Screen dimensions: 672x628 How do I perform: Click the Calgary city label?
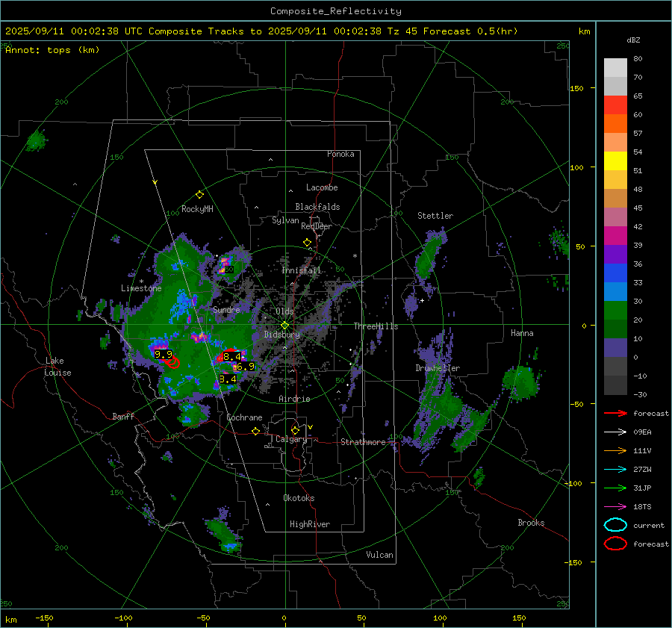[291, 439]
